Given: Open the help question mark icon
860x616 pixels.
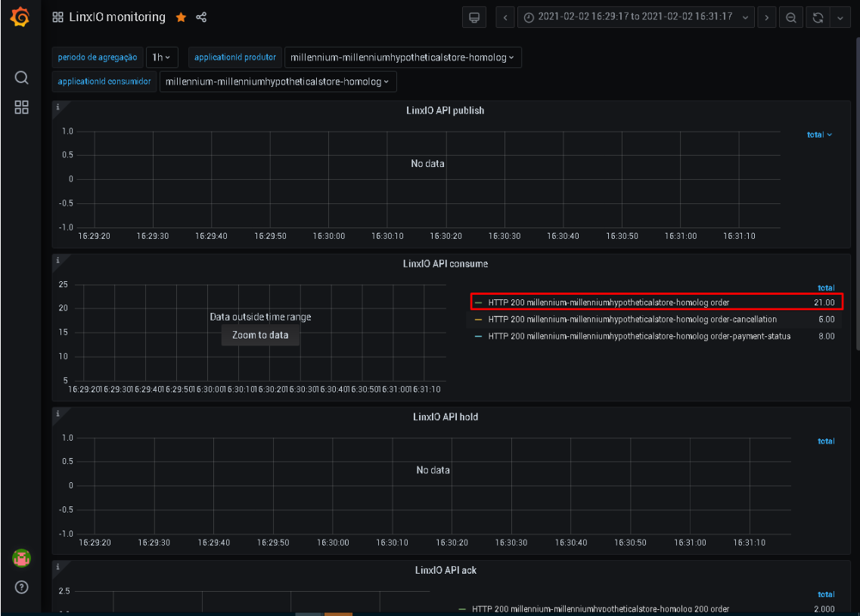Looking at the screenshot, I should 21,587.
